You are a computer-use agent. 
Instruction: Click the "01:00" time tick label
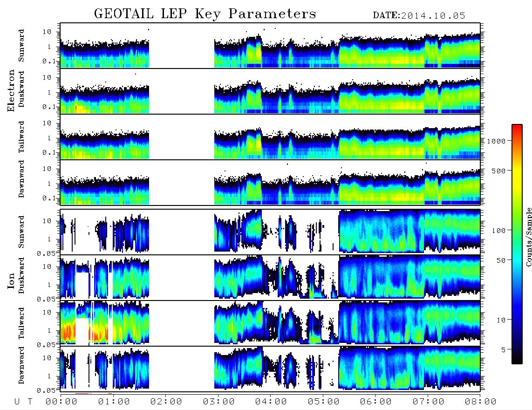pyautogui.click(x=114, y=402)
